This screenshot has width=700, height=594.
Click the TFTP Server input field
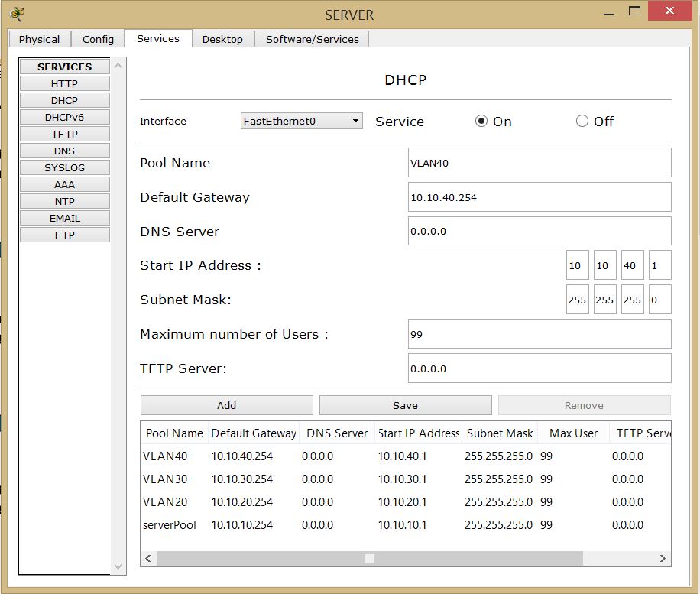pyautogui.click(x=540, y=368)
